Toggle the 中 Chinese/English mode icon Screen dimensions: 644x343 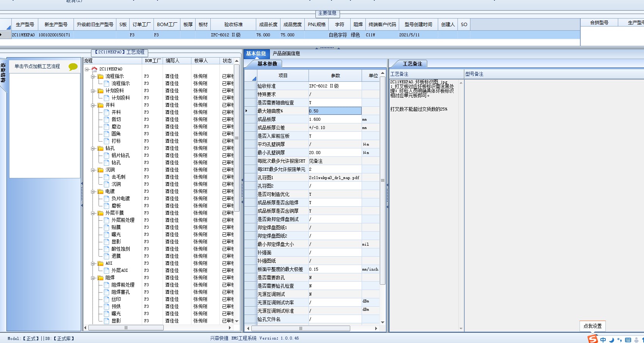(x=603, y=340)
